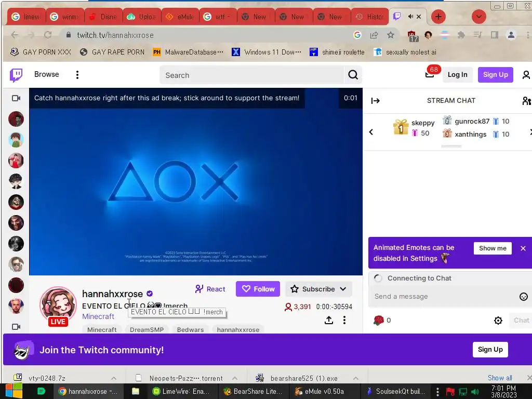Open the Chrome profile avatar icon
The image size is (532, 399).
[x=511, y=35]
